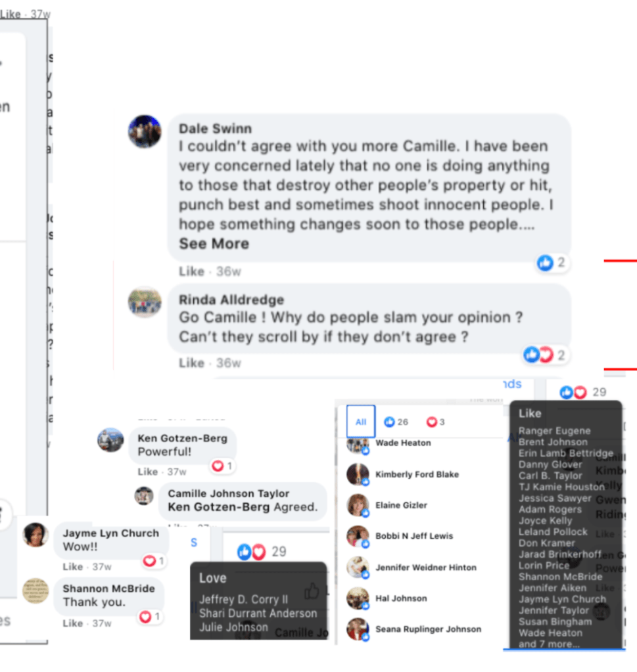This screenshot has width=637, height=672.
Task: Click Camille Johnson Taylor's name in the reply
Action: (x=228, y=493)
